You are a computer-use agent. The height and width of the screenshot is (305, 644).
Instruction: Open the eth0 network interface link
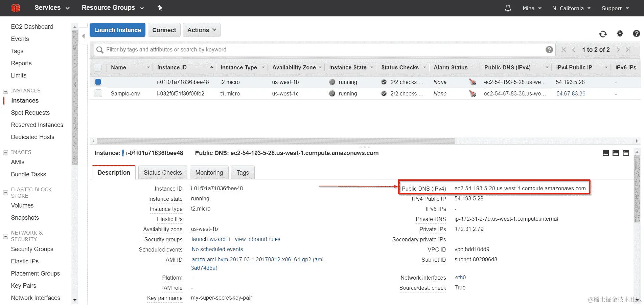coord(460,278)
